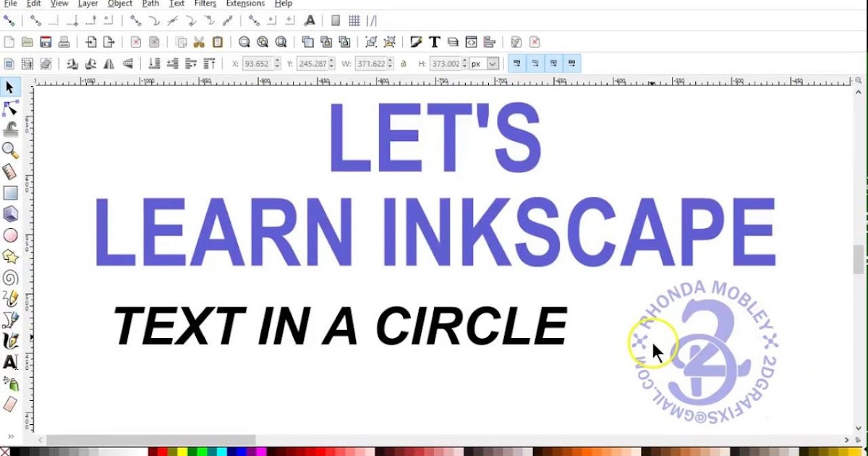Select the Zoom magnifier tool
This screenshot has width=868, height=456.
click(10, 151)
